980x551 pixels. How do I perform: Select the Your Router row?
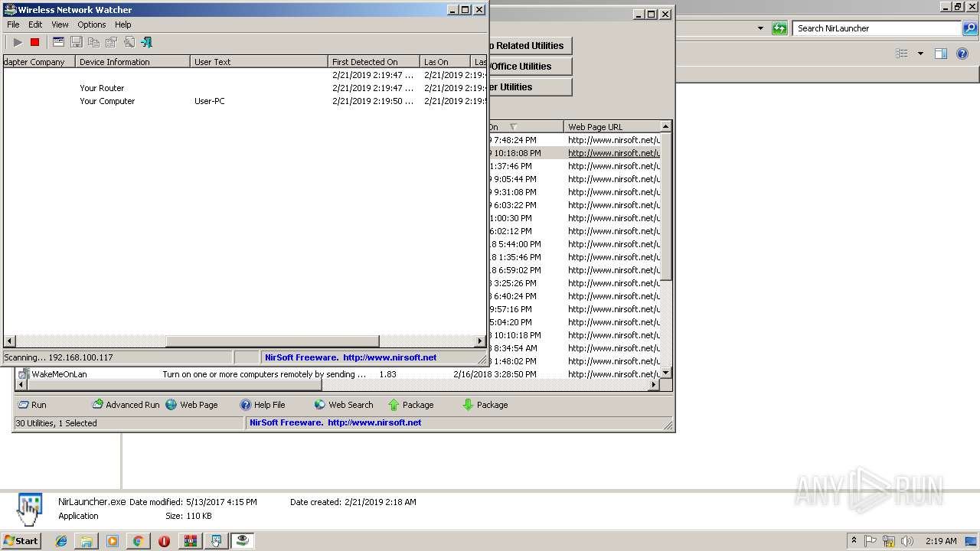point(245,88)
